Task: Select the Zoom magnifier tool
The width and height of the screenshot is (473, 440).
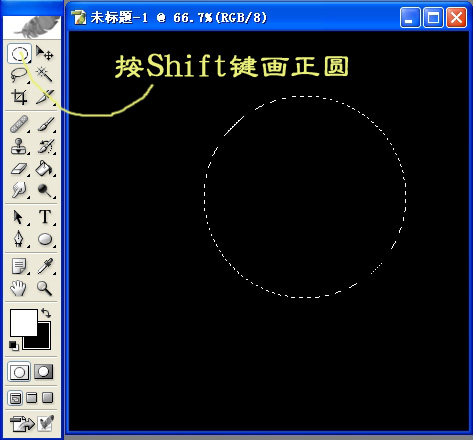Action: (45, 288)
